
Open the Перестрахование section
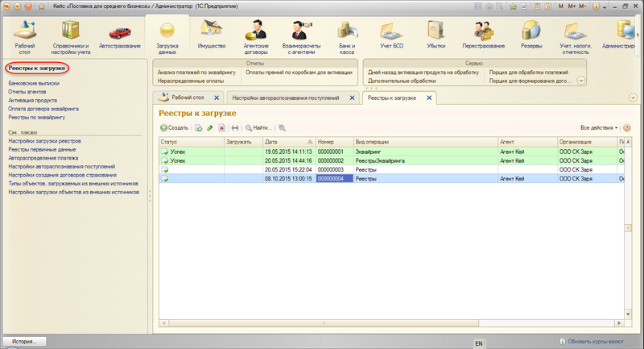coord(483,37)
